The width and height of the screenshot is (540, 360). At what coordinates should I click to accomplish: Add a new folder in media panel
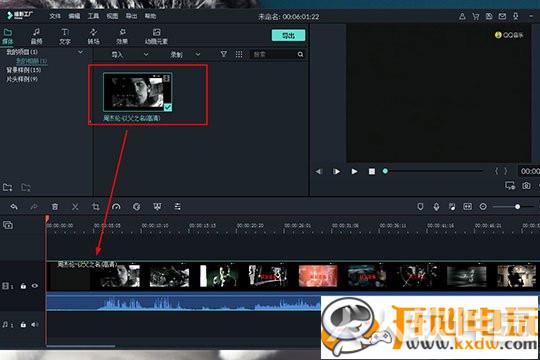(x=8, y=187)
